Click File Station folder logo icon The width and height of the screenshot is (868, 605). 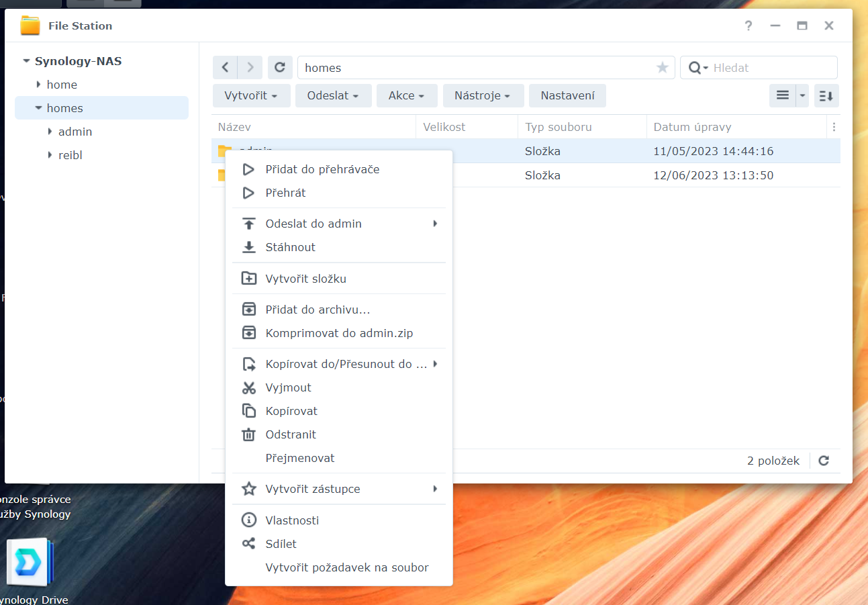pos(30,26)
